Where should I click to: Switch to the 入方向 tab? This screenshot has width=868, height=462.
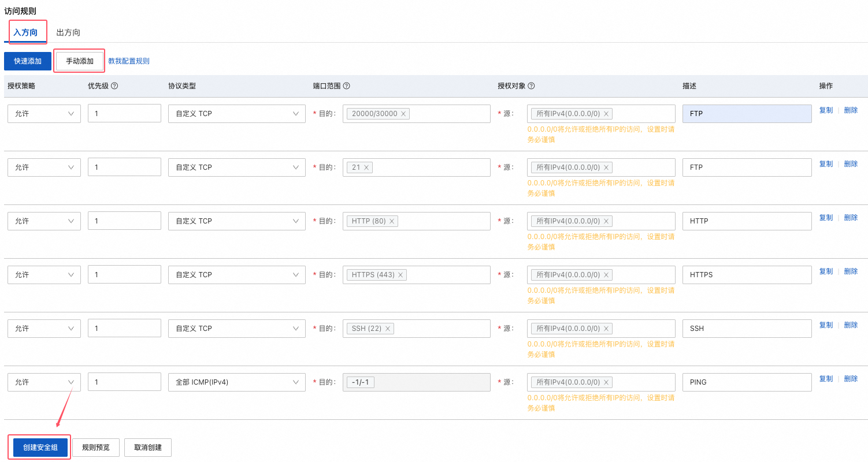click(25, 32)
